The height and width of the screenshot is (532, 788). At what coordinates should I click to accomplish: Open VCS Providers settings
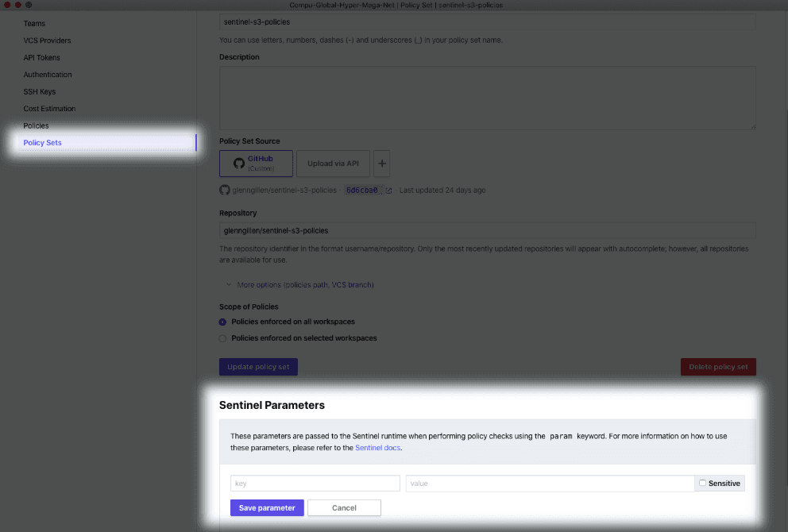click(47, 40)
